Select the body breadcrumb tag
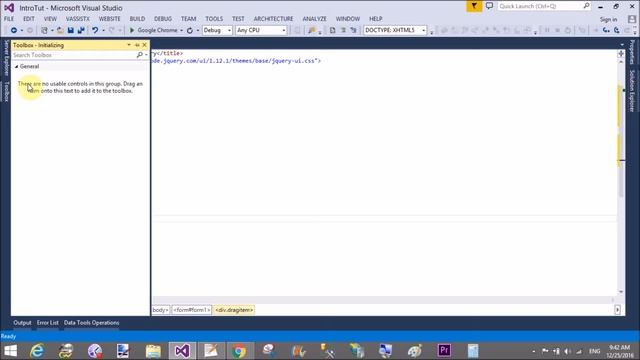640x360 pixels. pyautogui.click(x=160, y=310)
